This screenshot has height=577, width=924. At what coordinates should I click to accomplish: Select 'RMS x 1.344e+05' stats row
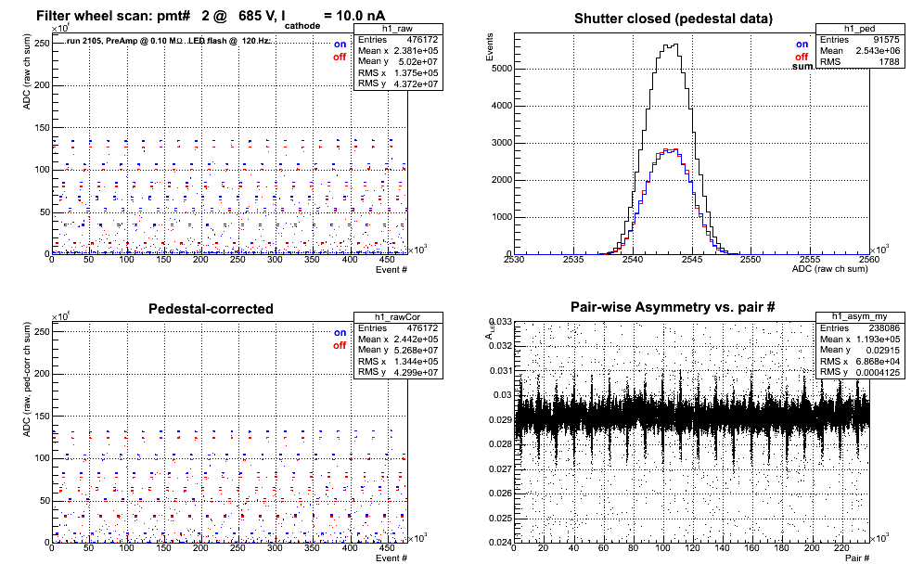(x=398, y=361)
